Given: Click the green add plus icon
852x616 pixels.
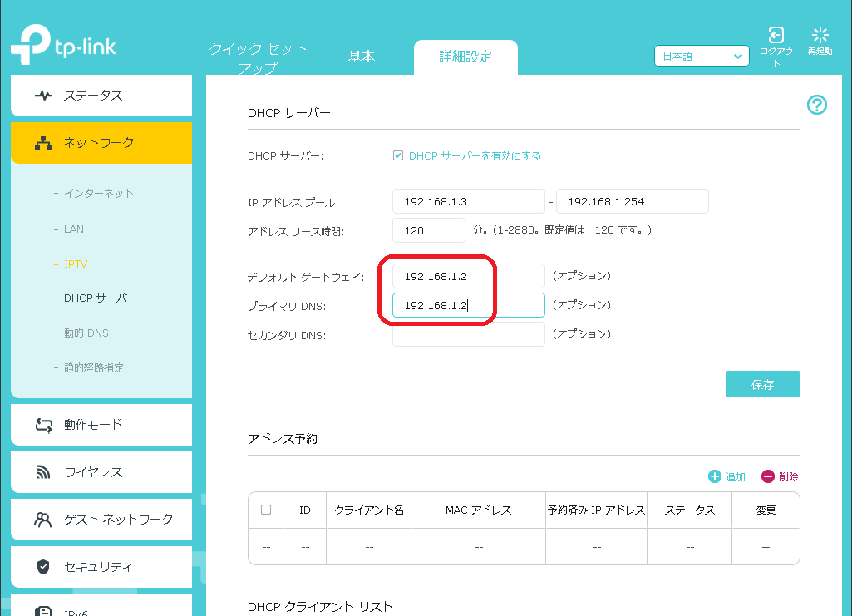Looking at the screenshot, I should tap(714, 476).
